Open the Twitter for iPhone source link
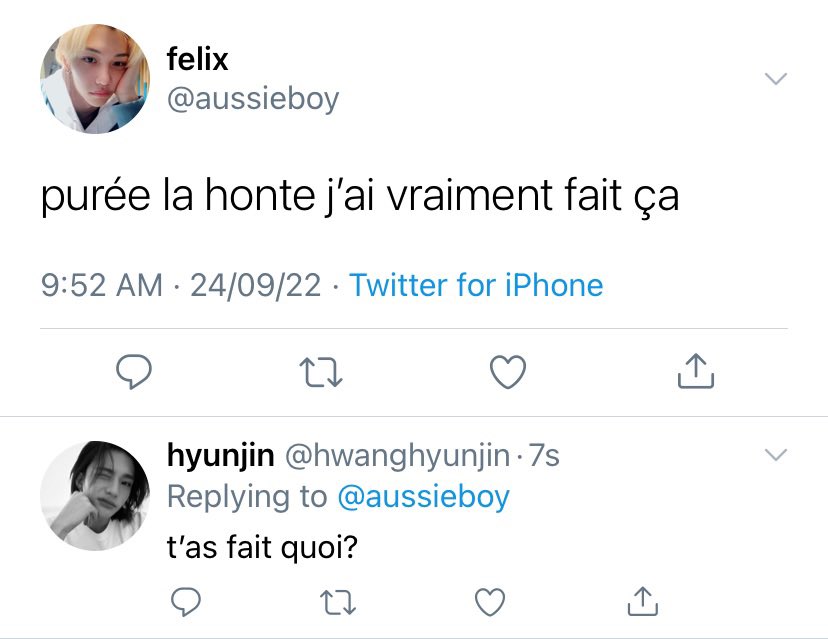Viewport: 828px width, 639px height. (476, 286)
